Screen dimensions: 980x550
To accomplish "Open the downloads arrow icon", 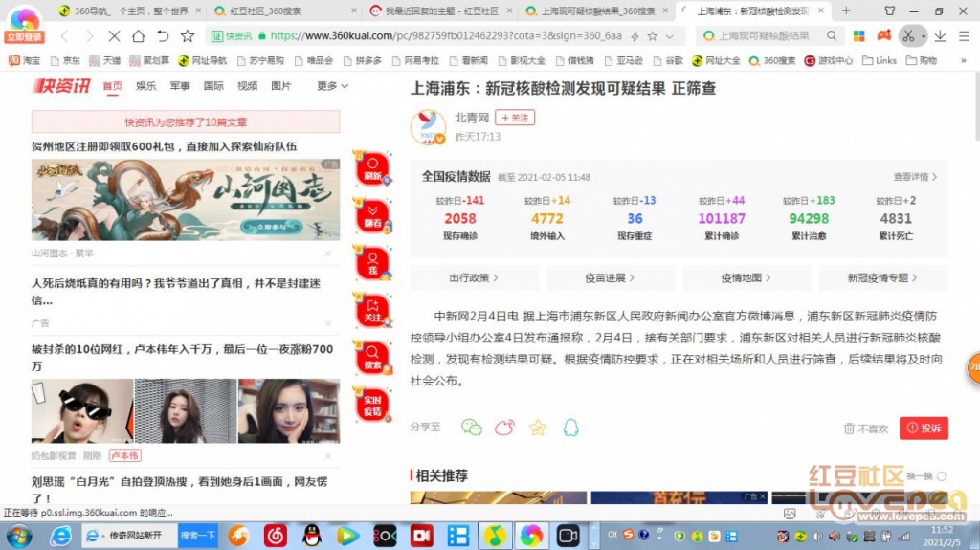I will click(x=940, y=36).
